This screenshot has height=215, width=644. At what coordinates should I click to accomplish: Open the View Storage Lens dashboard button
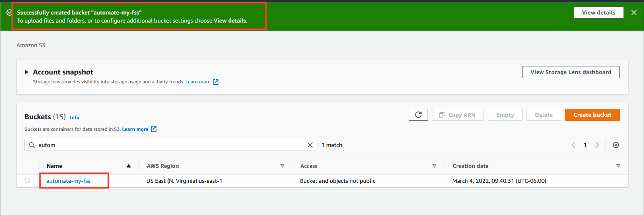(571, 72)
